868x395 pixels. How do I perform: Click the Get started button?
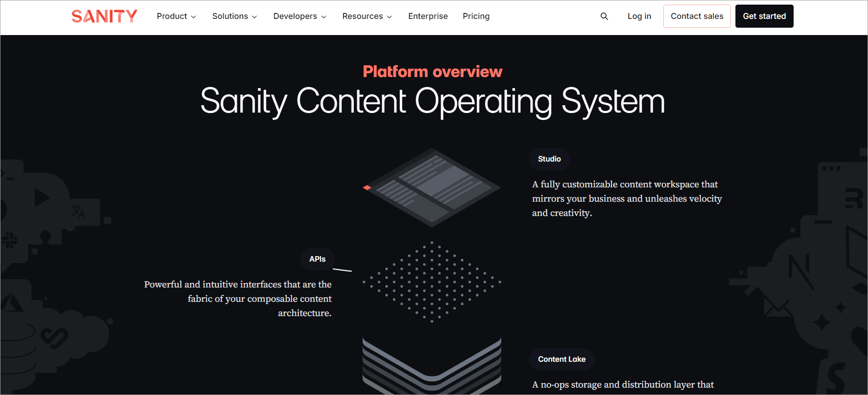[x=764, y=16]
